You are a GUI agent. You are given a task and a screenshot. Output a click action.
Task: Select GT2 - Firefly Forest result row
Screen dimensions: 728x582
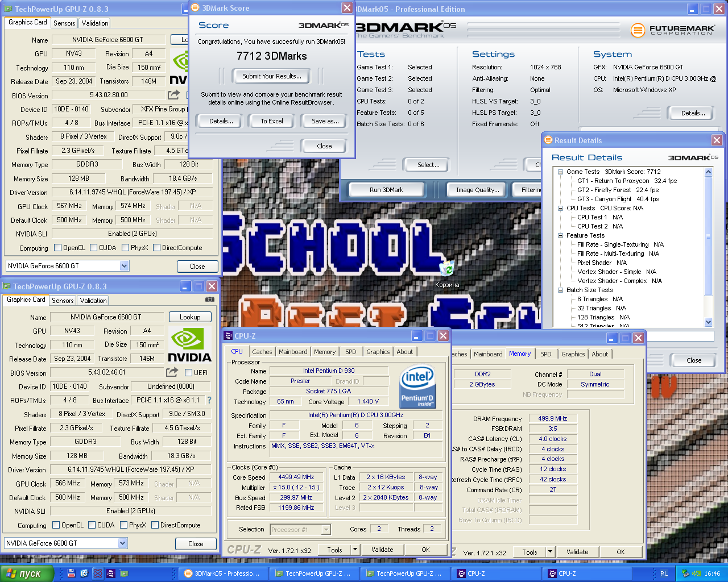click(x=618, y=190)
